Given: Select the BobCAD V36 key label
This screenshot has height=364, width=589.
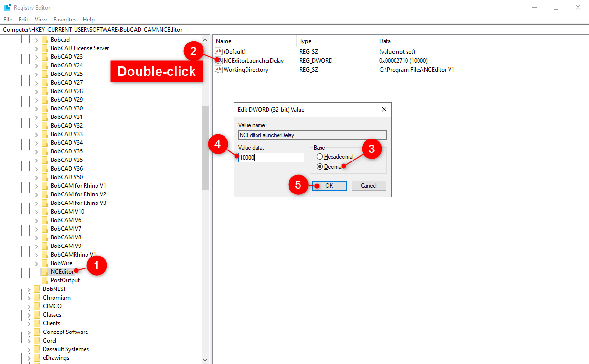Looking at the screenshot, I should pos(66,169).
